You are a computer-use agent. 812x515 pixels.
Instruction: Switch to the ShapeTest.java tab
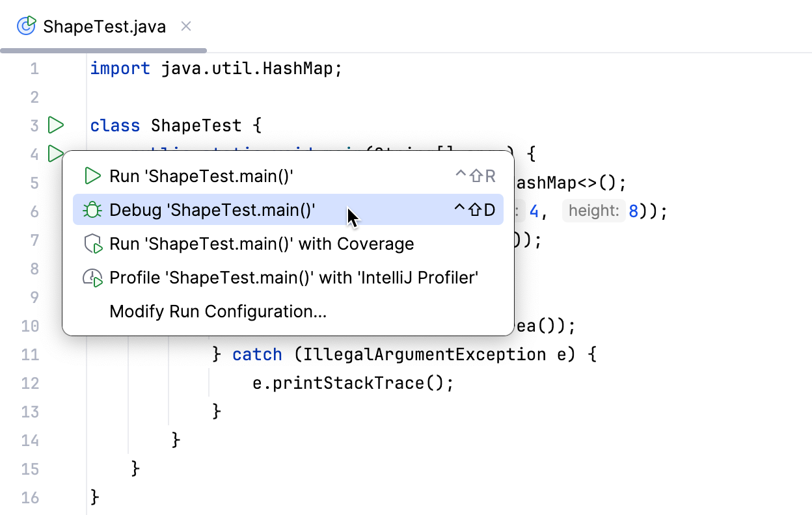click(x=104, y=27)
